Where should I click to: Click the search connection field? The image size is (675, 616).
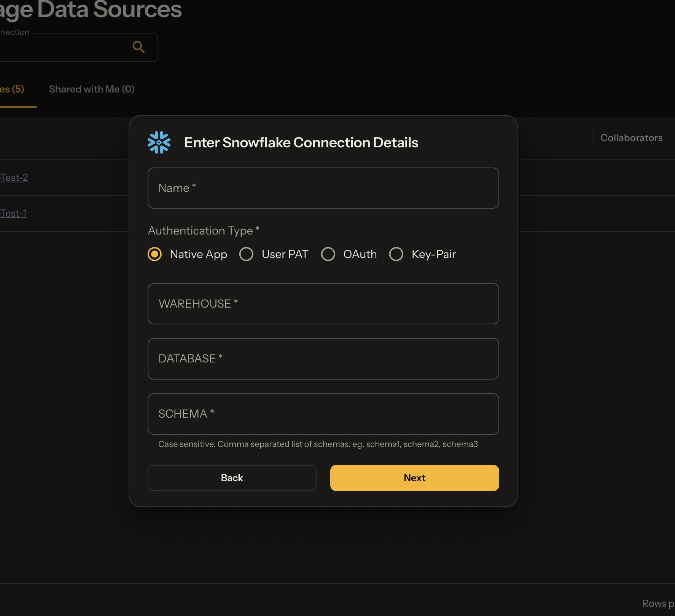[x=78, y=47]
